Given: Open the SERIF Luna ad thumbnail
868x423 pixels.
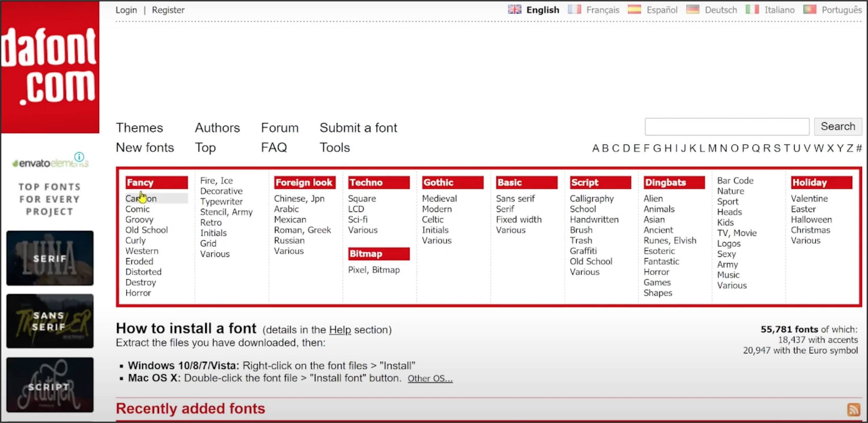Looking at the screenshot, I should [x=50, y=258].
